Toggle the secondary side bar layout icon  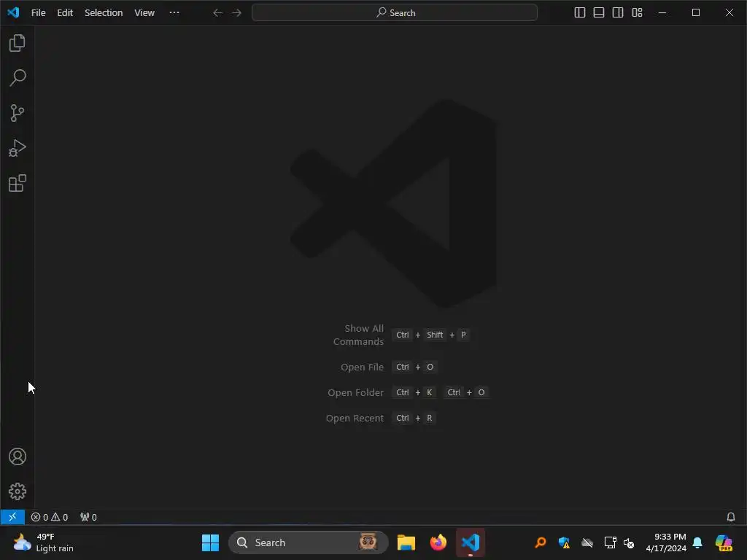click(618, 12)
